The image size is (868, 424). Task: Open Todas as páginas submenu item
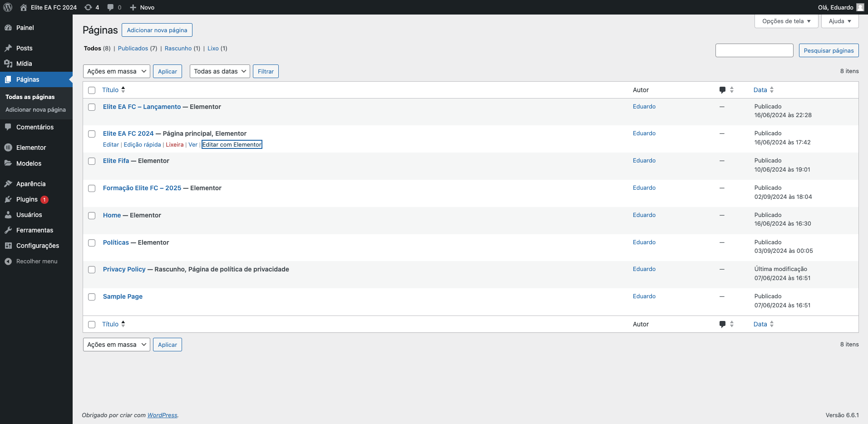click(x=30, y=97)
